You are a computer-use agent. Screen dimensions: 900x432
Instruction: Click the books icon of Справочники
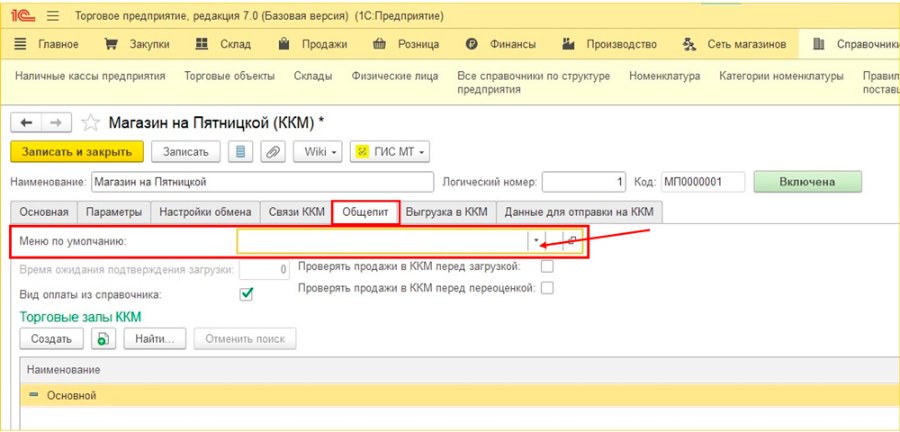pyautogui.click(x=818, y=44)
